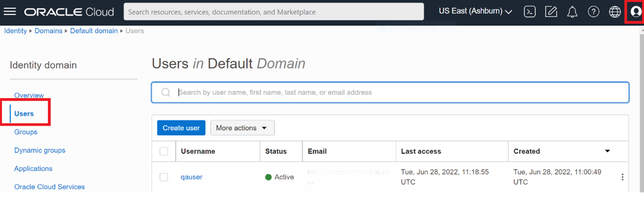Focus the top resources search bar
644x219 pixels.
coord(274,12)
